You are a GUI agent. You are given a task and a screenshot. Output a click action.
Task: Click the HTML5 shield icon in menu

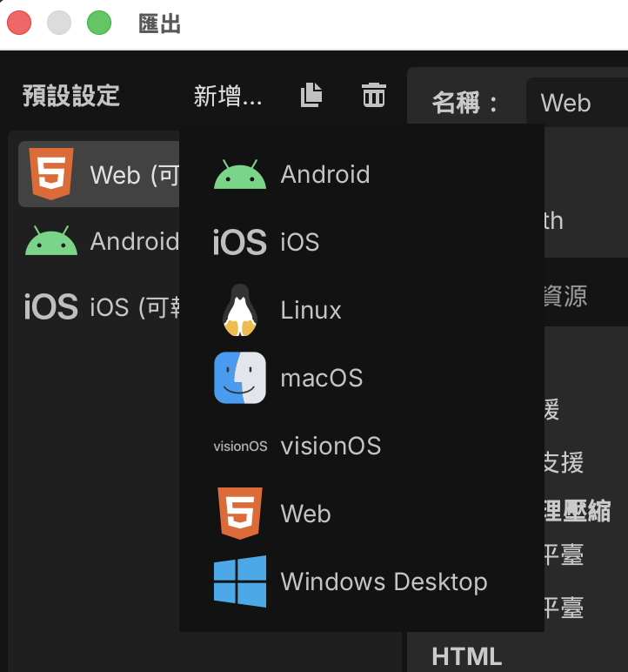(x=240, y=514)
